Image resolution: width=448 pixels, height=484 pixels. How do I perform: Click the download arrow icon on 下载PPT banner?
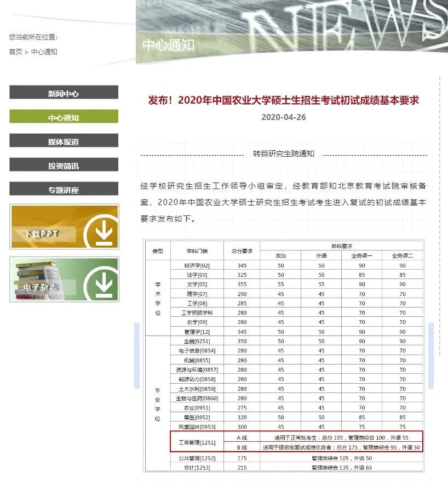point(103,234)
